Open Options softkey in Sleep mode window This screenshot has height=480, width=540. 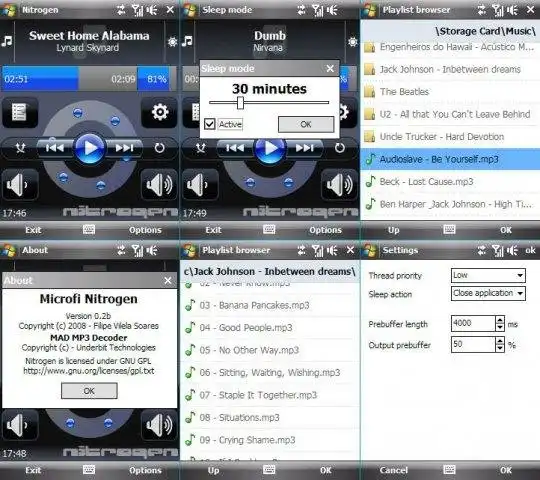325,230
